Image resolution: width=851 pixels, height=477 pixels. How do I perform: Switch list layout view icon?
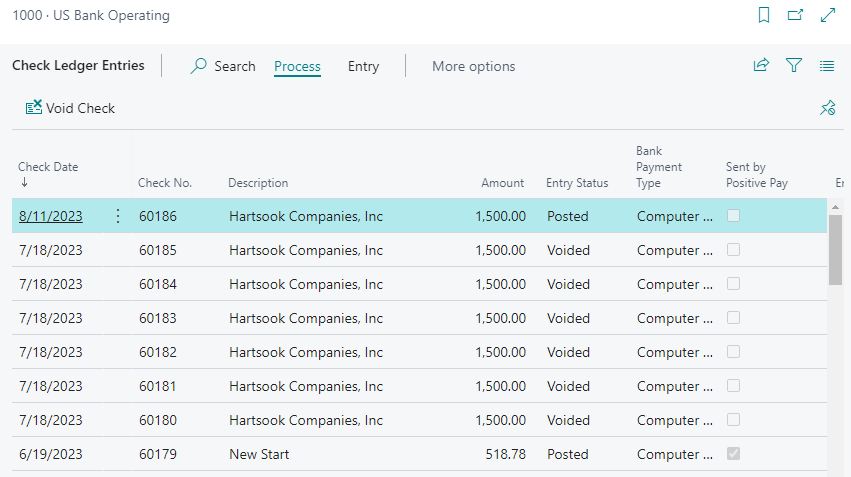click(827, 66)
